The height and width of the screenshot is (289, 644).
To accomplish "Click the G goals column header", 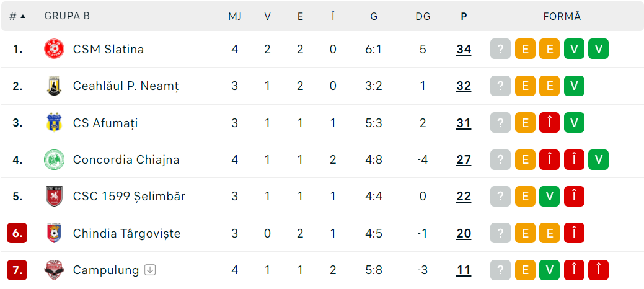I will pyautogui.click(x=374, y=16).
